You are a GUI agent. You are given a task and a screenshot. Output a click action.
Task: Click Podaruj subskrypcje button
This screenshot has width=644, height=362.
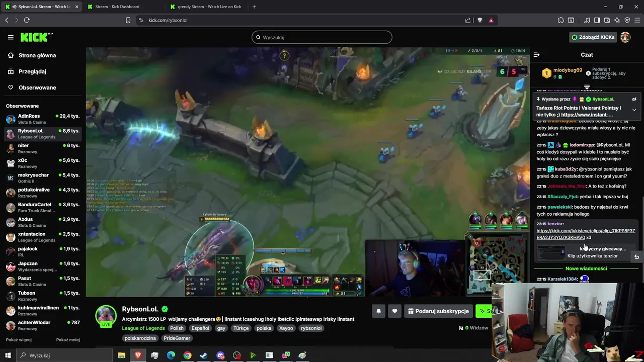pyautogui.click(x=438, y=311)
